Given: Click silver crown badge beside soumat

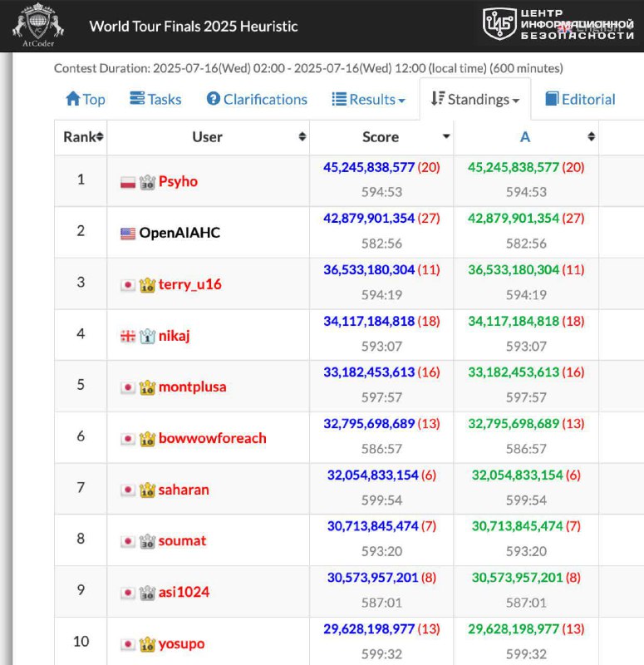Looking at the screenshot, I should click(148, 542).
